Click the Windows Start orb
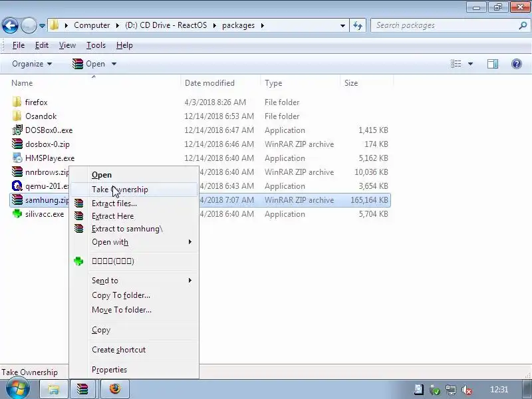This screenshot has width=532, height=399. tap(18, 389)
